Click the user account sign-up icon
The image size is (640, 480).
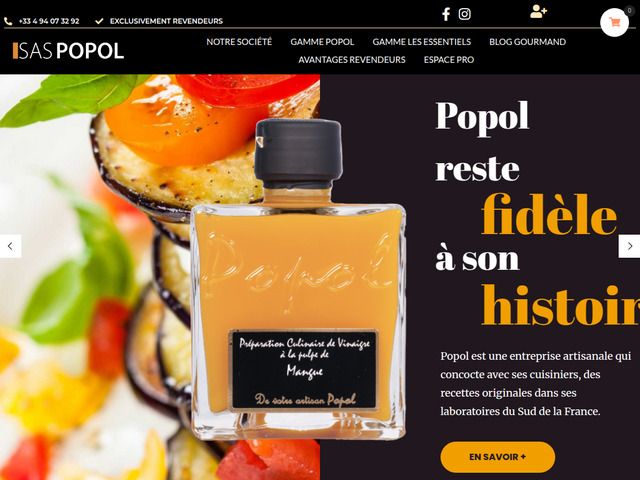pos(538,11)
